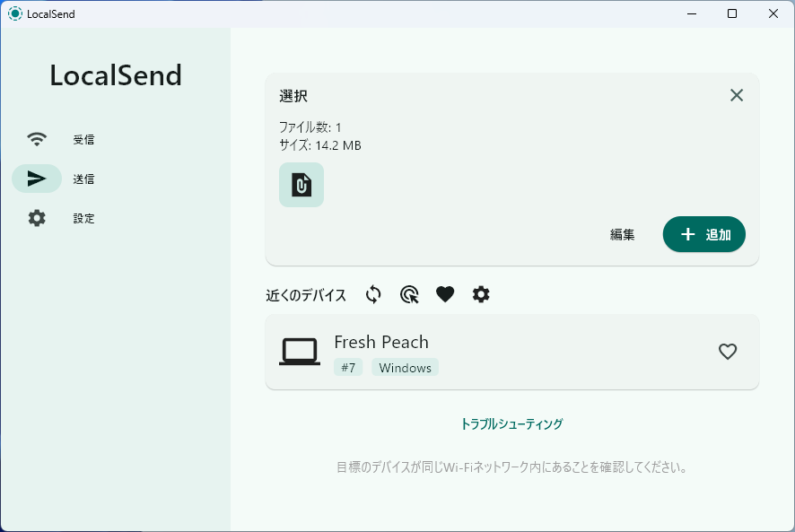Screen dimensions: 795x532
Task: Click the サイズ: 14.2 MB text
Action: click(x=320, y=145)
